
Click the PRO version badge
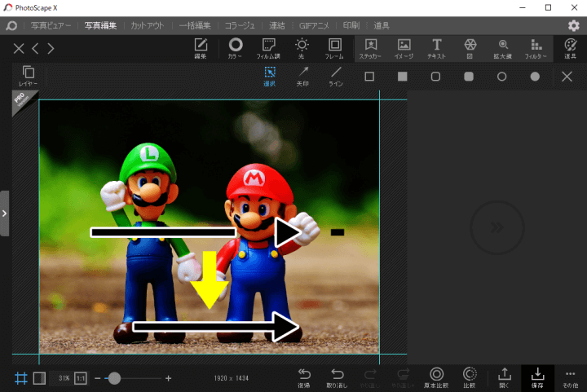(23, 101)
